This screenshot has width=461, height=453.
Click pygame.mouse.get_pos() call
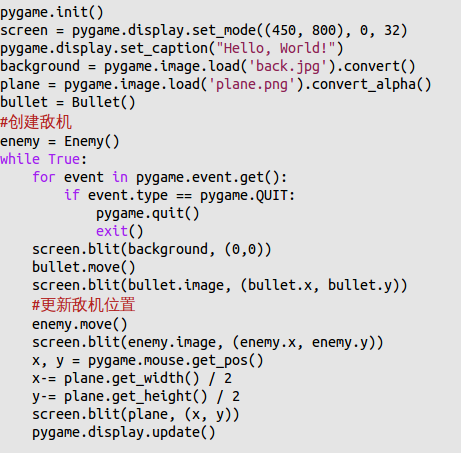[176, 361]
